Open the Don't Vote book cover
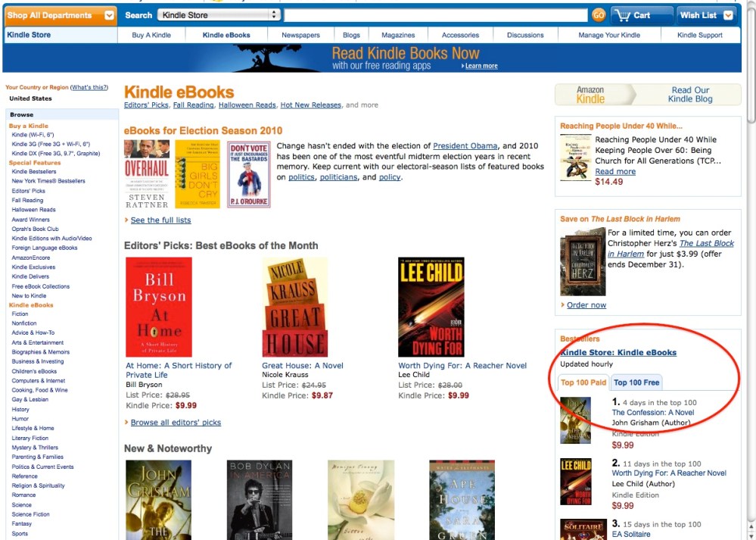756x540 pixels. pyautogui.click(x=249, y=174)
